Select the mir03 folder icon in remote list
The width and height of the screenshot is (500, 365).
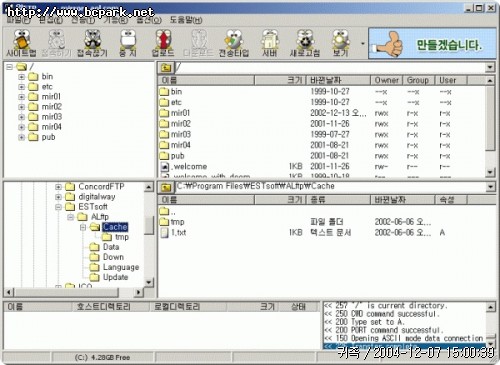coord(164,135)
